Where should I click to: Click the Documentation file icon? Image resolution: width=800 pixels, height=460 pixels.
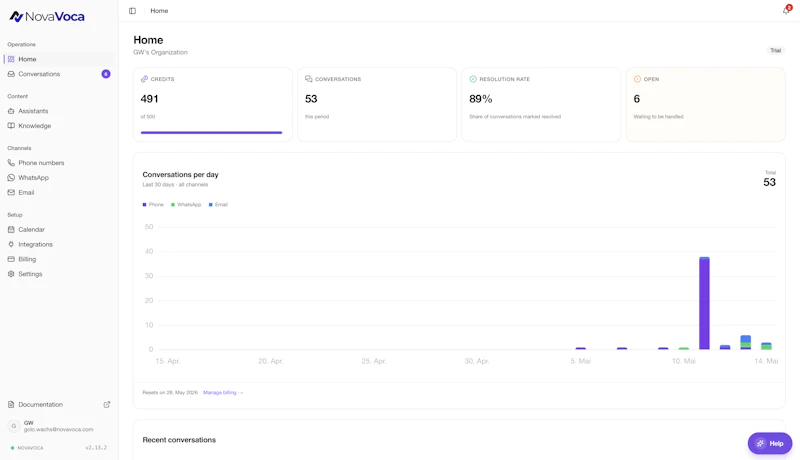tap(11, 404)
